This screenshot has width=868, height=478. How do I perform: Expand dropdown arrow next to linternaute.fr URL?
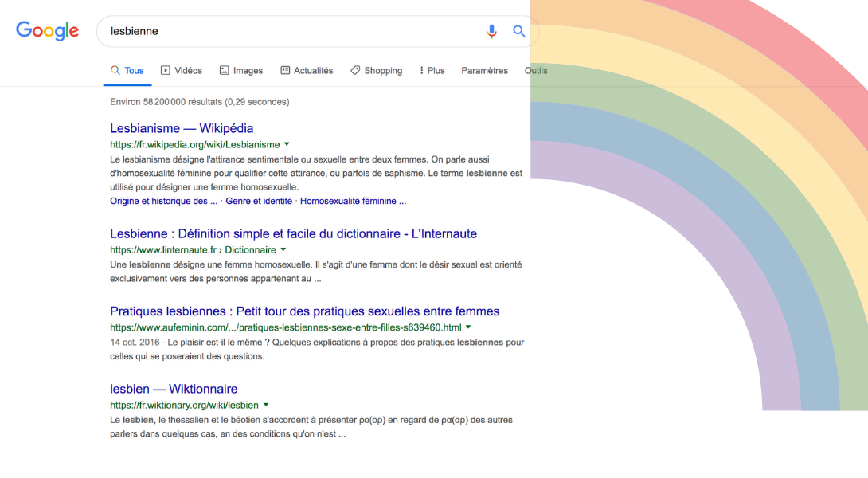tap(283, 249)
